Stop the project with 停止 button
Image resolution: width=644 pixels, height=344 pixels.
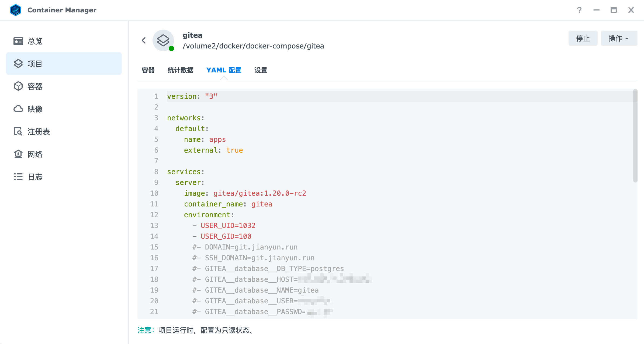pos(583,38)
